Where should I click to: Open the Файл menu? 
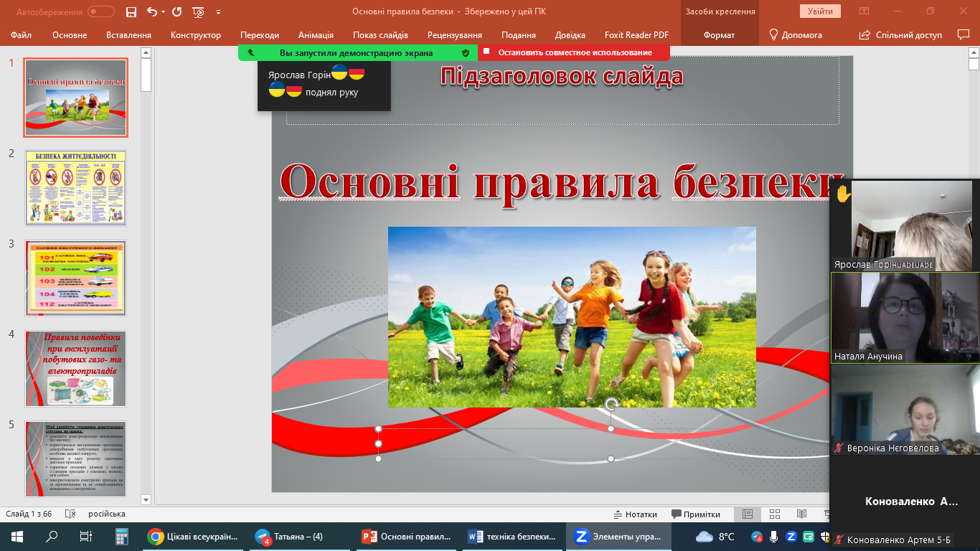click(21, 35)
